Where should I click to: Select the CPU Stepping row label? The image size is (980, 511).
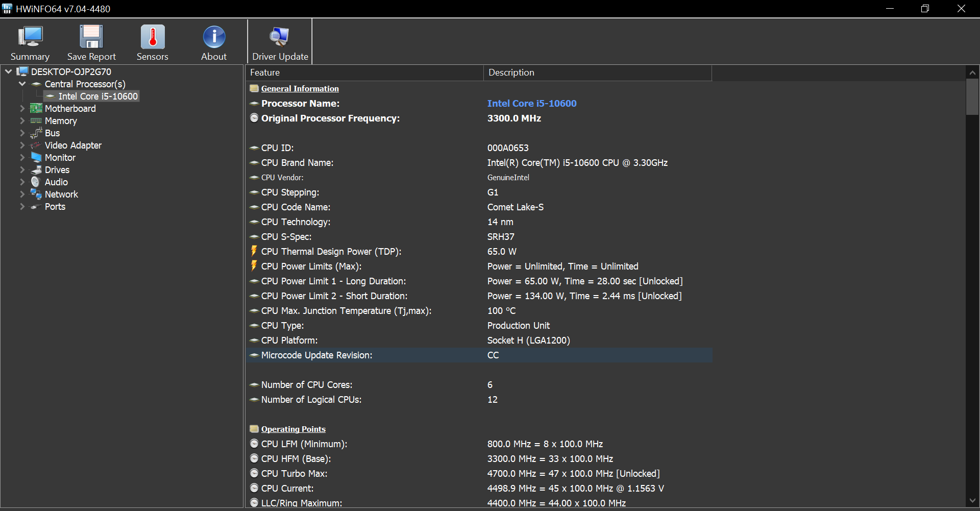[290, 192]
